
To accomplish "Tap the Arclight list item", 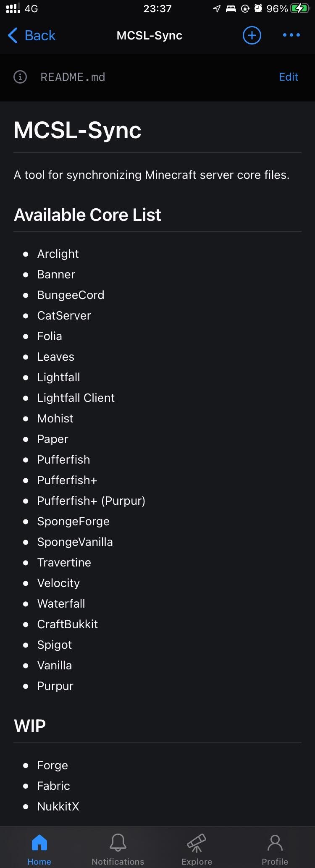I will click(58, 254).
